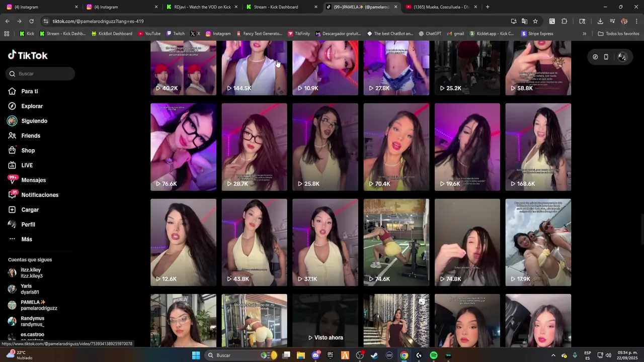Open video thumbnail with 12.6K views
The image size is (644, 362).
[x=183, y=242]
